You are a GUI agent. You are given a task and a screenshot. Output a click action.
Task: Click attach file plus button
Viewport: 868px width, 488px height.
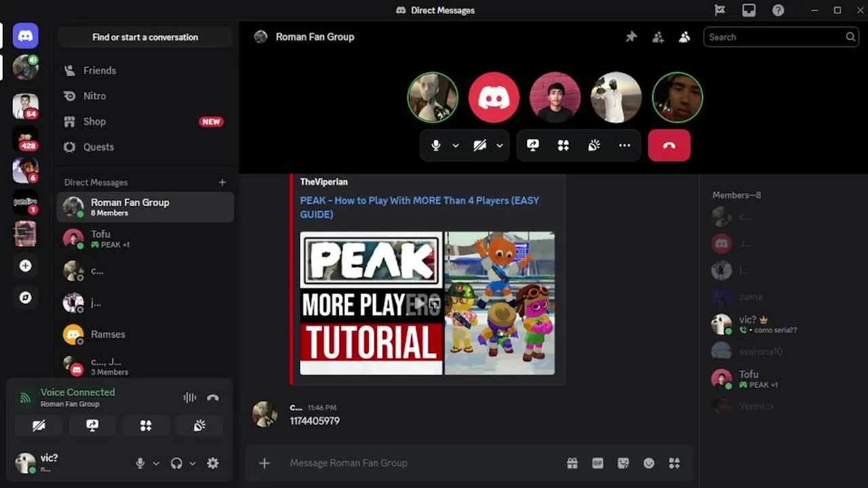pyautogui.click(x=264, y=463)
